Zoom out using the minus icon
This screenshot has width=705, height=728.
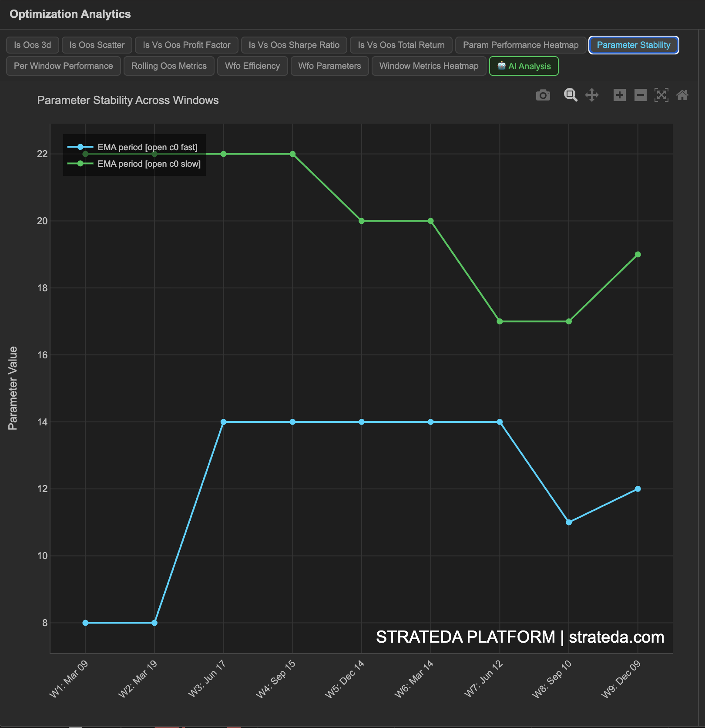(x=640, y=95)
